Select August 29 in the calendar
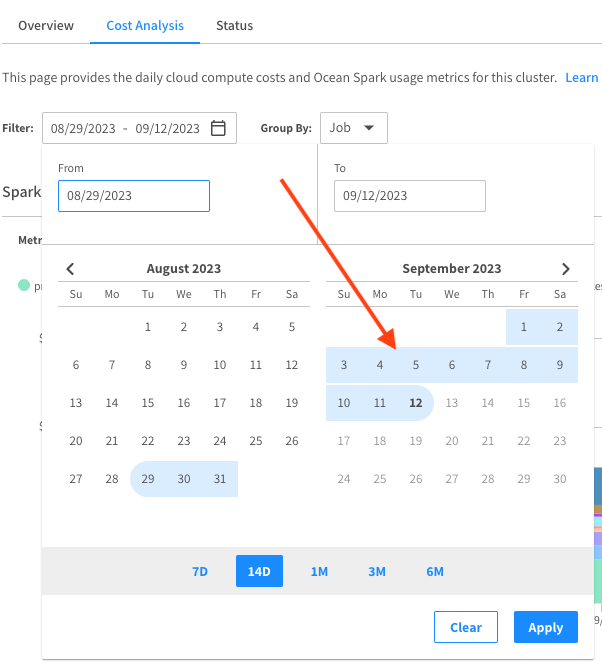Screen dimensions: 602x668 coord(148,479)
